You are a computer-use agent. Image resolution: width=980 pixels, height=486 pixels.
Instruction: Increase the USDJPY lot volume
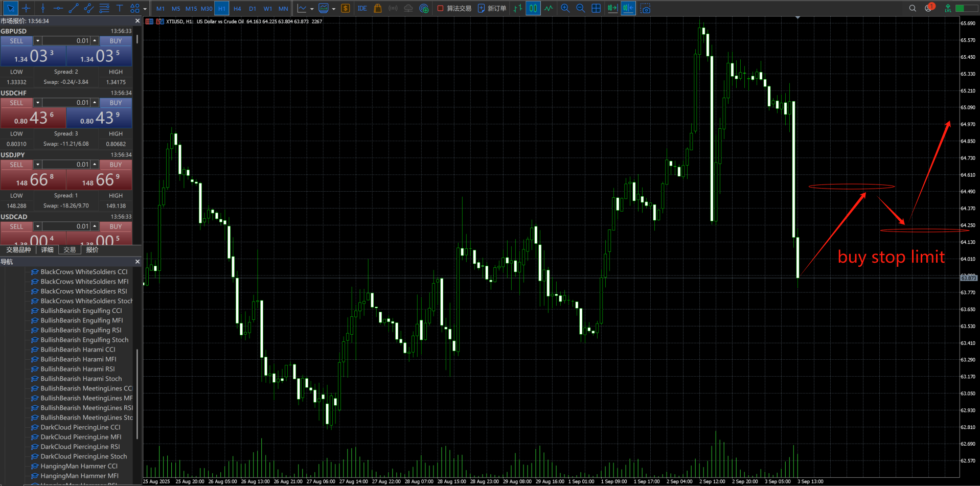(x=95, y=165)
